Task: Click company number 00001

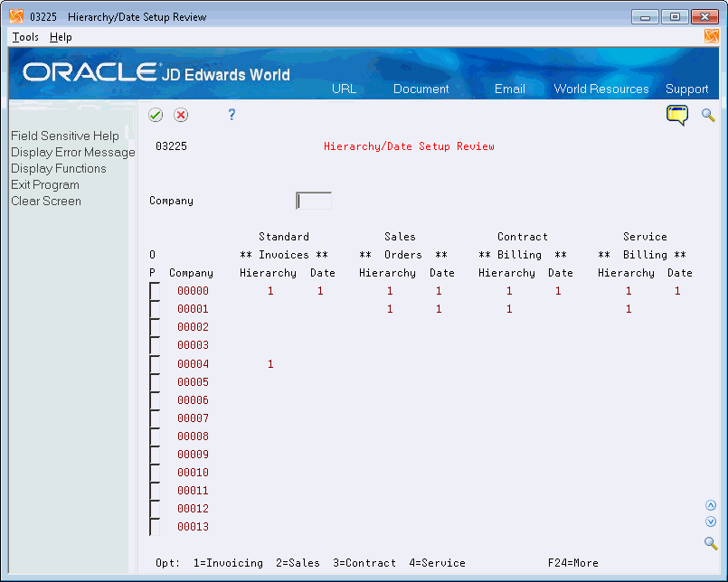Action: click(194, 309)
